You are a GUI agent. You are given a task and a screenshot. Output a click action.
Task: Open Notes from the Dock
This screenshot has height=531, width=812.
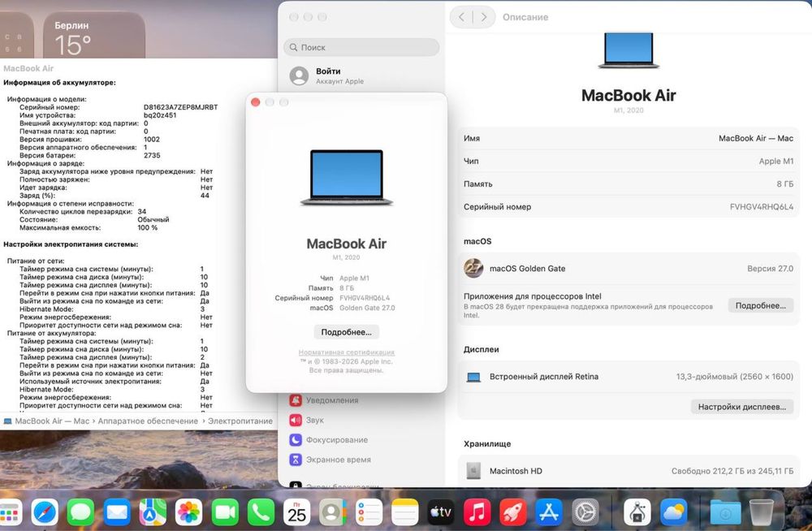pyautogui.click(x=405, y=513)
